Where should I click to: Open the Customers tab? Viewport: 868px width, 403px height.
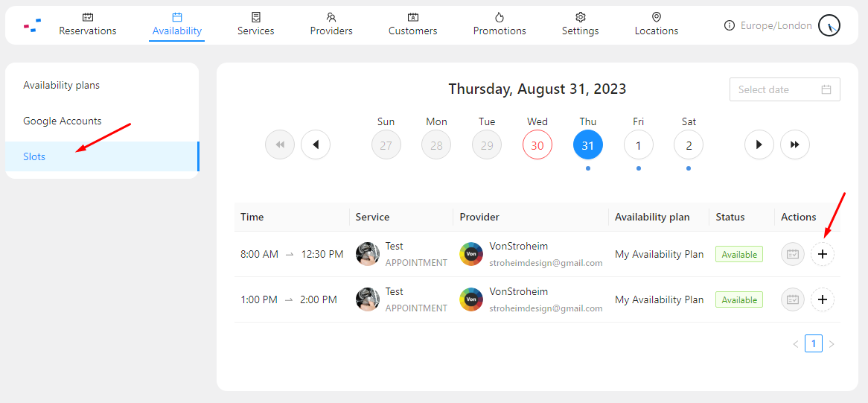tap(413, 25)
